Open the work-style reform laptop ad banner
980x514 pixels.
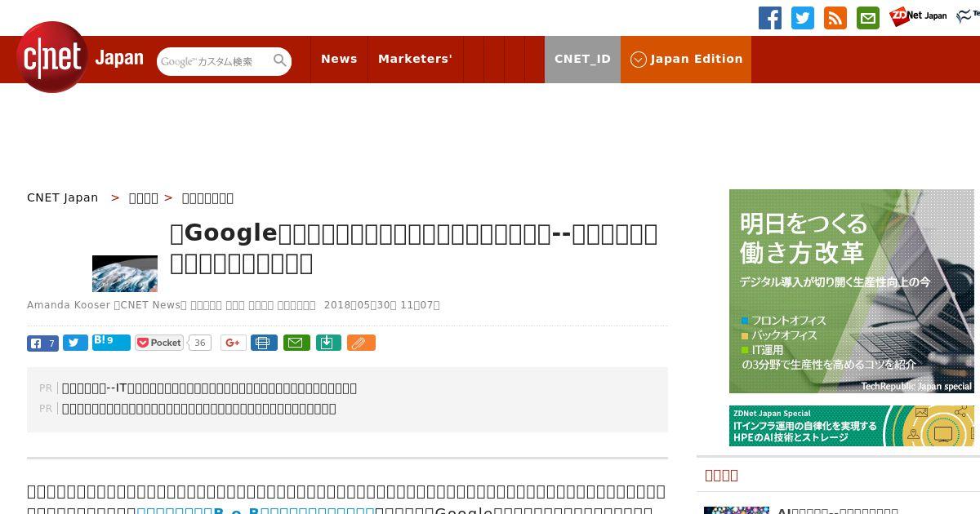(852, 291)
